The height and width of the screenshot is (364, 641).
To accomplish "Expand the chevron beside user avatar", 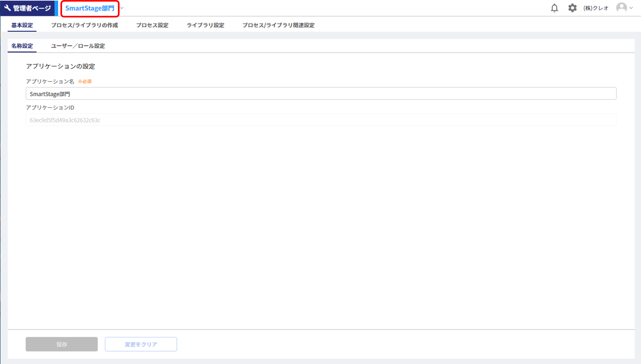I will click(631, 8).
